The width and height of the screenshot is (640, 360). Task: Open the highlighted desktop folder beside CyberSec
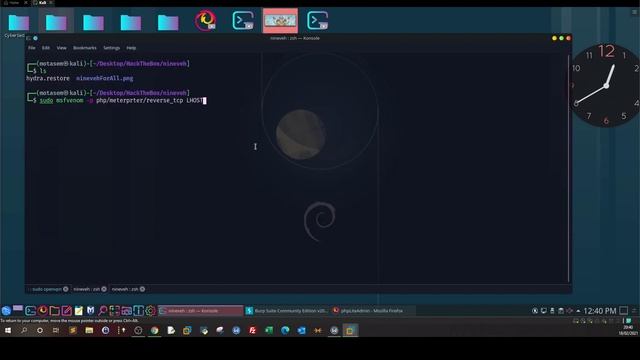56,22
